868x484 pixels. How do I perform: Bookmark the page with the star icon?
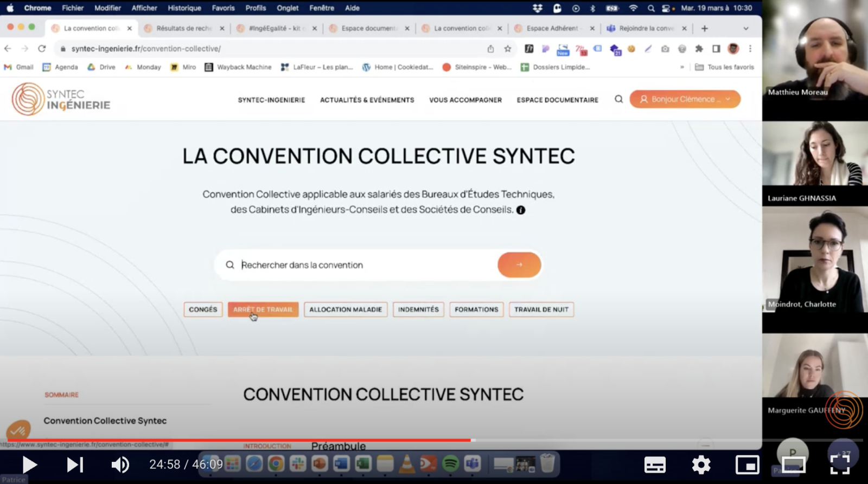coord(508,48)
